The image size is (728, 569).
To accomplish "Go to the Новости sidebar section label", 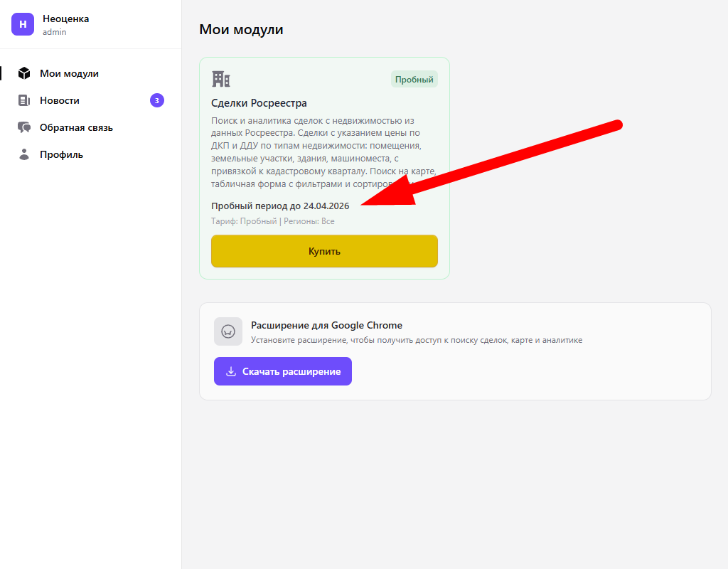I will (60, 100).
